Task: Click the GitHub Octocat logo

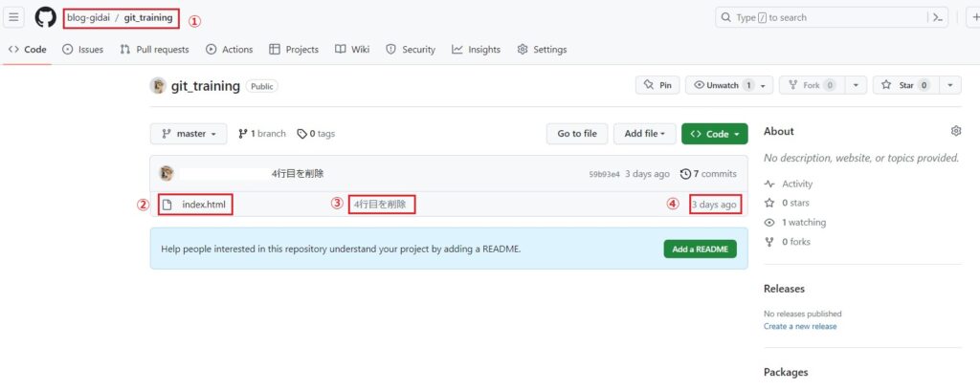Action: [x=45, y=18]
